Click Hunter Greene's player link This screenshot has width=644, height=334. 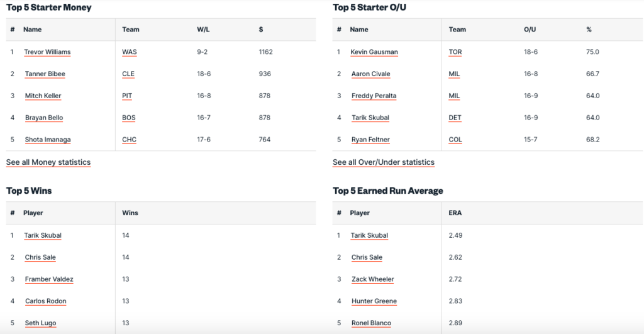click(374, 301)
